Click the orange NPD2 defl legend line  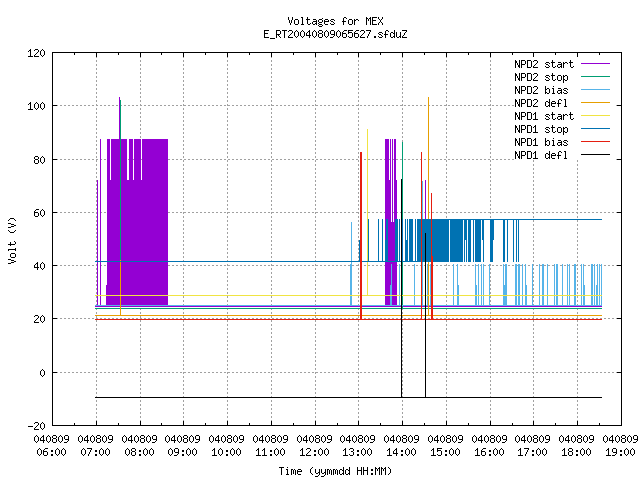coord(596,102)
